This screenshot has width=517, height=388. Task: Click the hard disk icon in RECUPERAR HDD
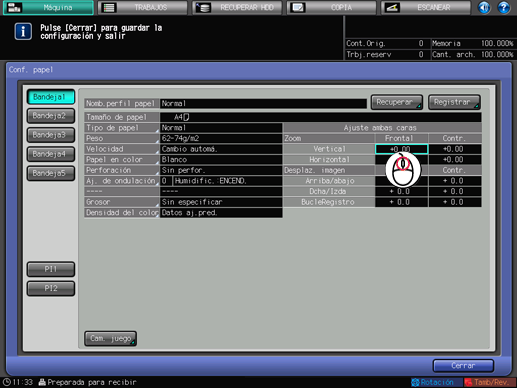coord(203,7)
